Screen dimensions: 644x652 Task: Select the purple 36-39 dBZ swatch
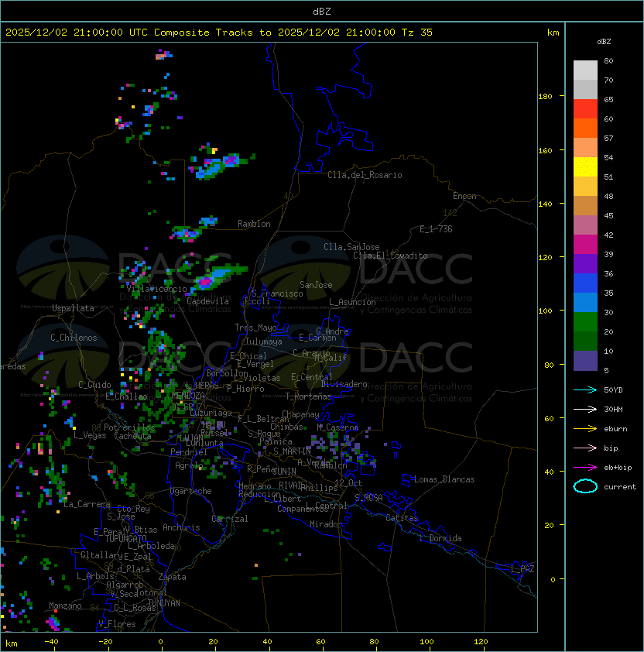(585, 263)
